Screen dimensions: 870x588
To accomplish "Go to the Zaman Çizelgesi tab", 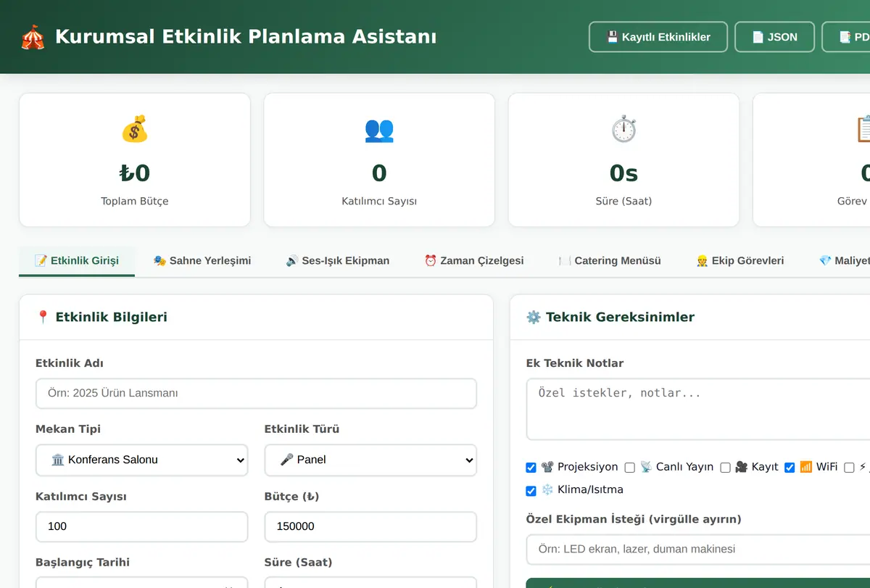I will tap(474, 261).
